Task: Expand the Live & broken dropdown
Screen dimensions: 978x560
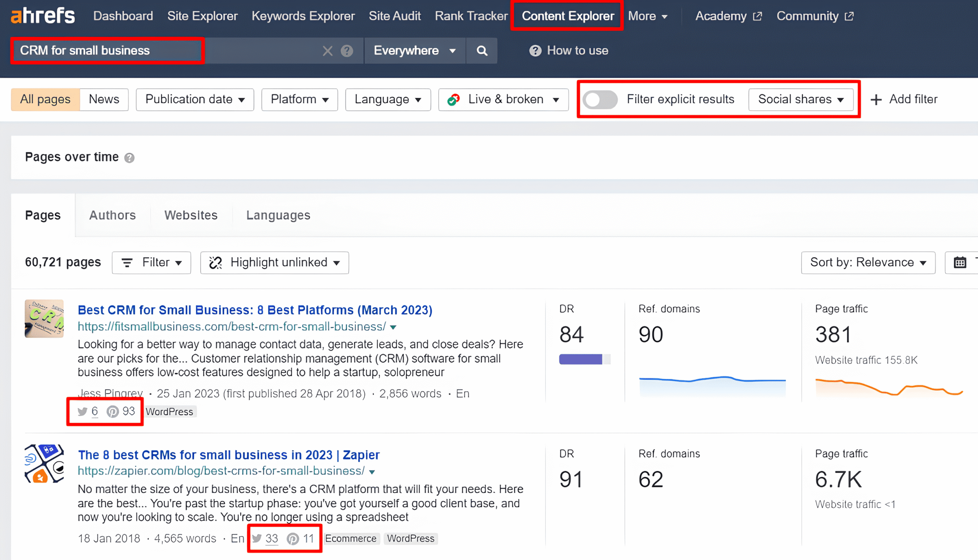Action: click(x=504, y=100)
